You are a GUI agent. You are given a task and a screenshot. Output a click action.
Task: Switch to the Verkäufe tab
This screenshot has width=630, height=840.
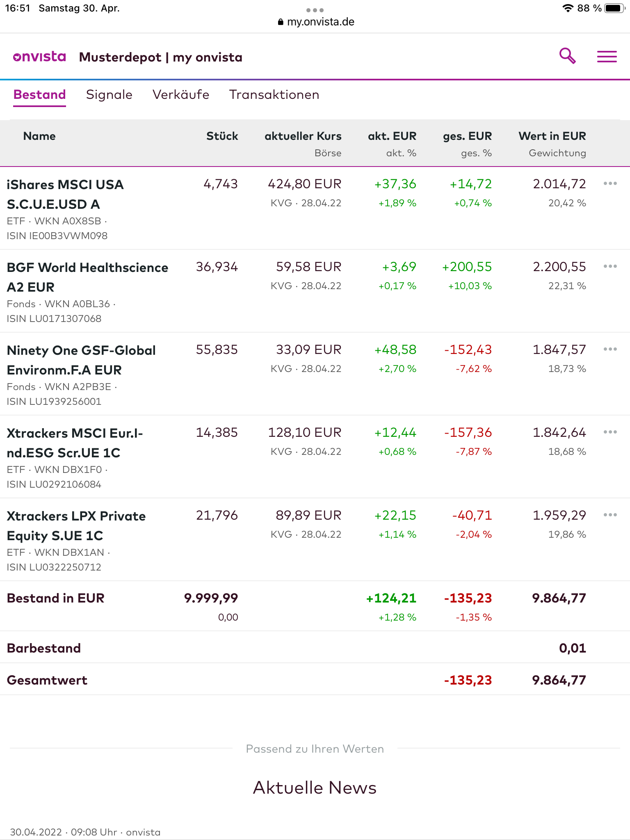click(x=181, y=95)
